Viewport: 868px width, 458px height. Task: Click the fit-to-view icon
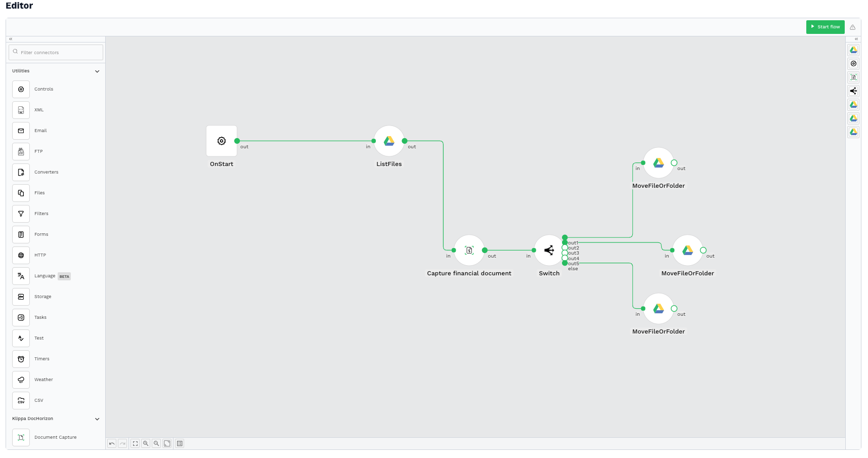coord(135,443)
